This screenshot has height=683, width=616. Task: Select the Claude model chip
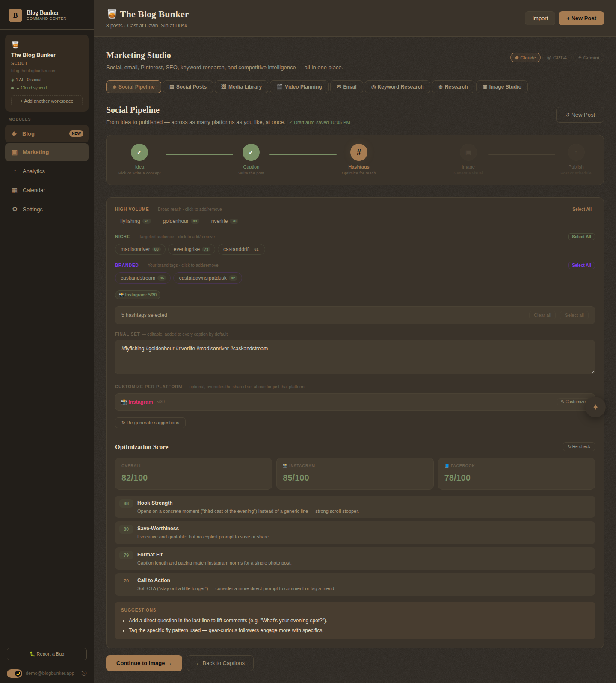click(x=525, y=58)
